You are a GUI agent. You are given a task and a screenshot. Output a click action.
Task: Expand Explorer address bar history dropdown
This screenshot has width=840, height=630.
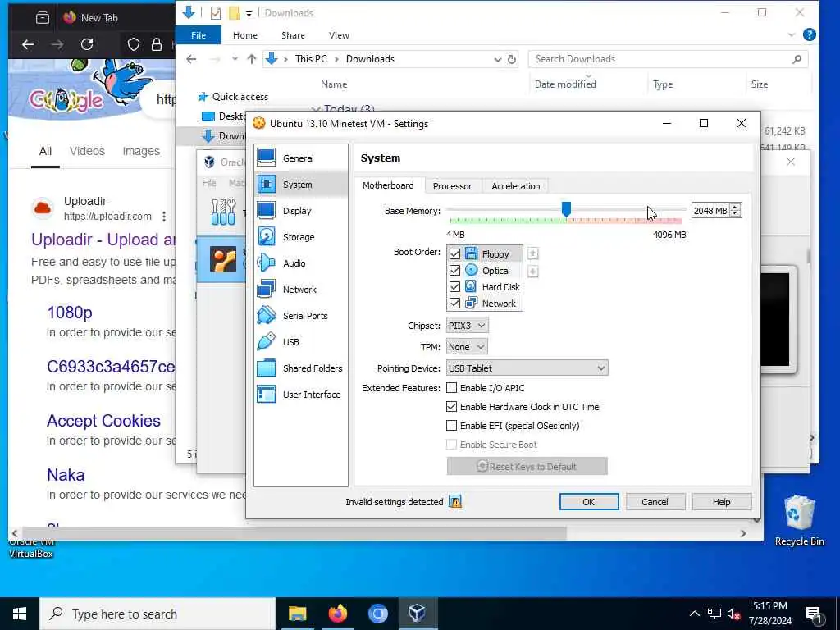[498, 59]
